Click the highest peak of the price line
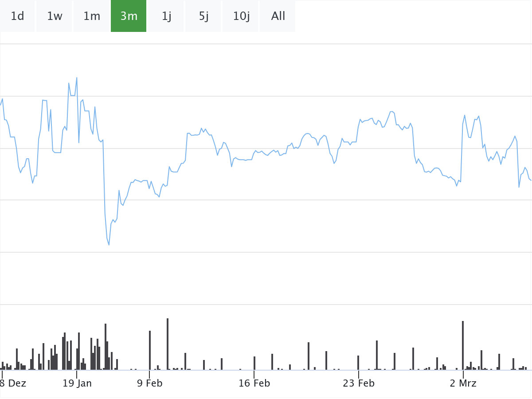532x399 pixels. point(77,78)
